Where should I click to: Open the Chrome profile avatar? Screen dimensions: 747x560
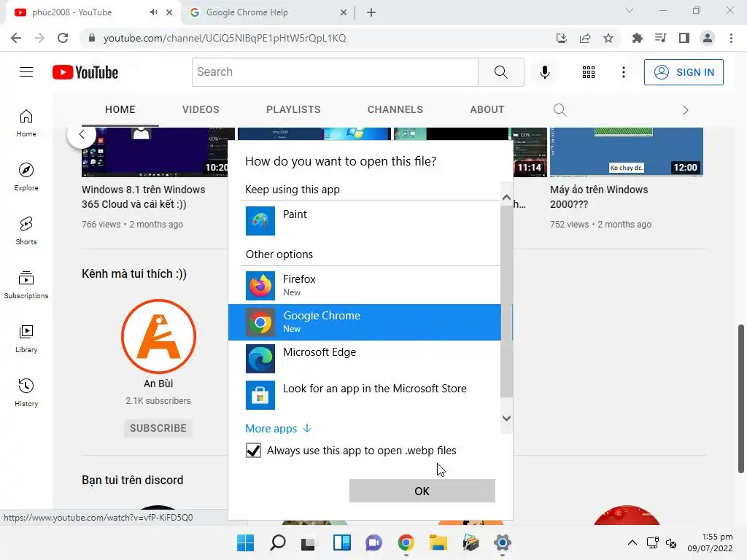pos(708,38)
